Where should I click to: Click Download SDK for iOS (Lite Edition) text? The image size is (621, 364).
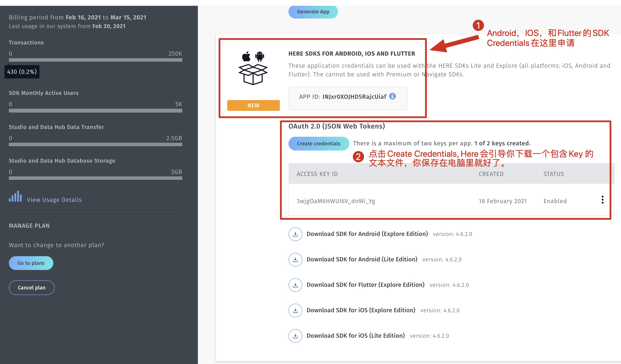[356, 336]
